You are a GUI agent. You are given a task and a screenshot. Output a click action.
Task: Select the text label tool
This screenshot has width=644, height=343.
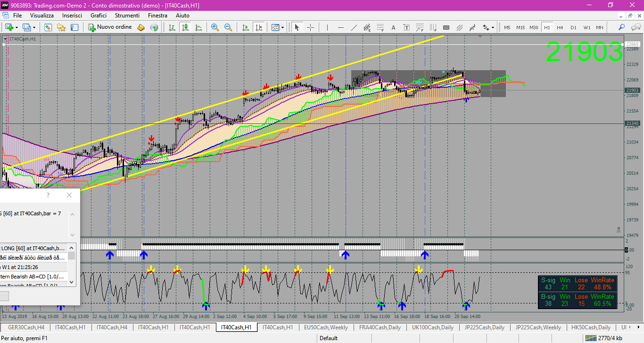(406, 27)
